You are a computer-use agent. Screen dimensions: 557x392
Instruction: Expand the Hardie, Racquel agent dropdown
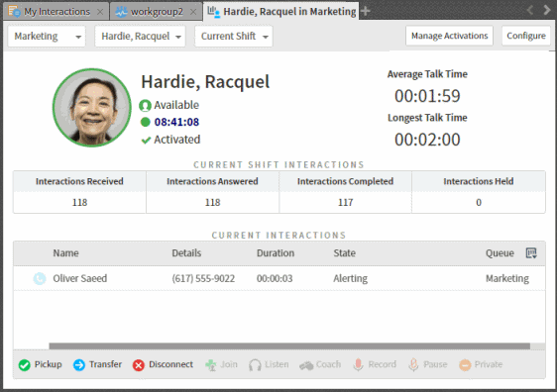[140, 37]
